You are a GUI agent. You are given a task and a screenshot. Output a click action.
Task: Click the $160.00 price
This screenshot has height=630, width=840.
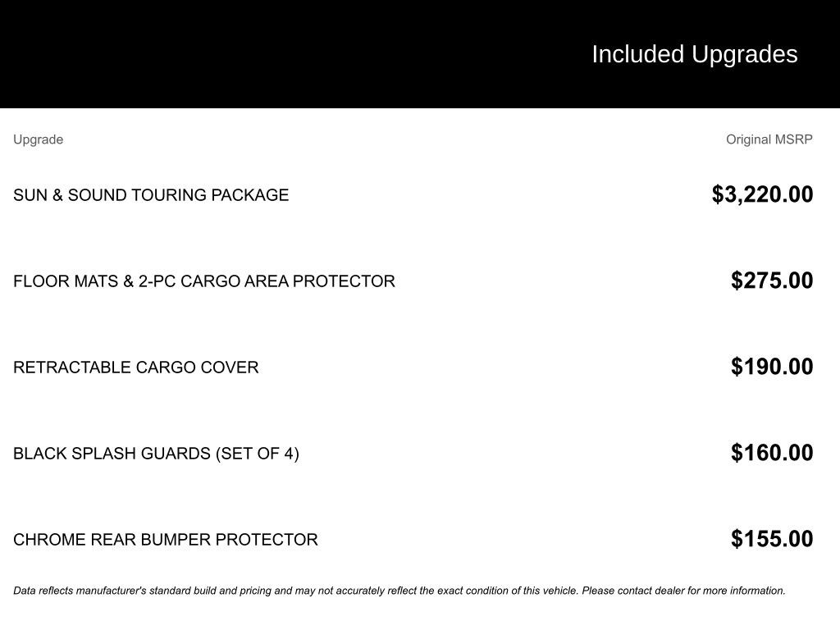coord(772,453)
